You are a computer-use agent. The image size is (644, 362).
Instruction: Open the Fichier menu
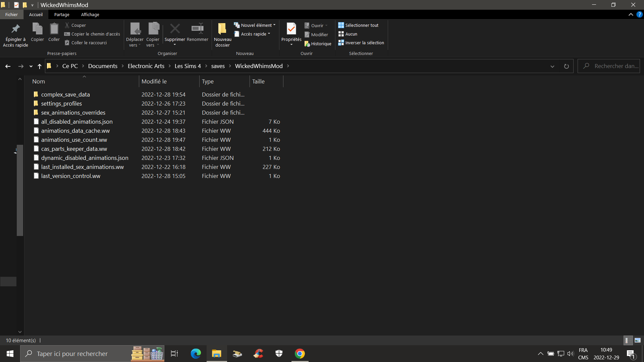11,14
